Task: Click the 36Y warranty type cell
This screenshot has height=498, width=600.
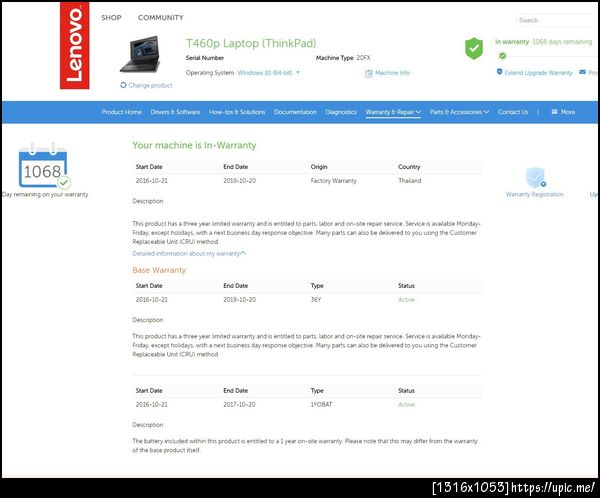Action: (316, 300)
